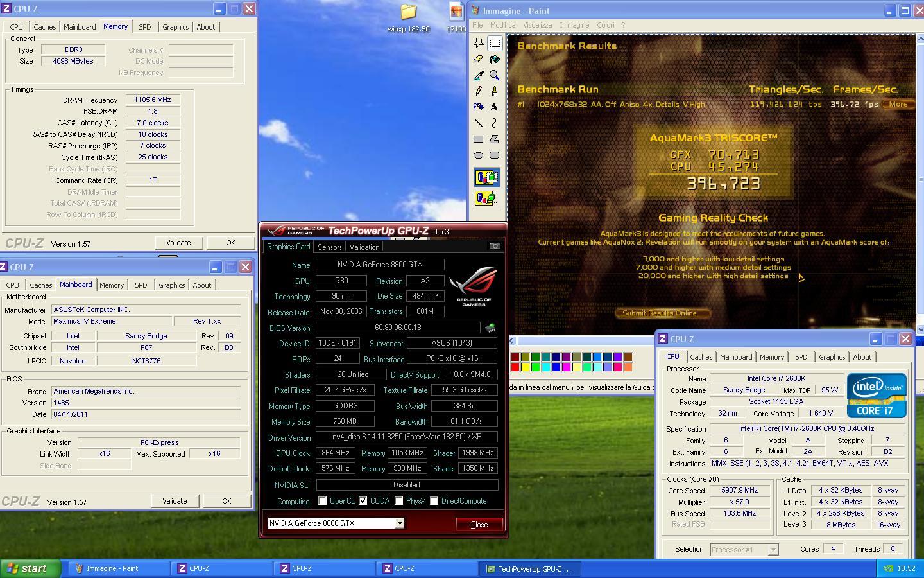Select the Text tool in Paint
Screen dimensions: 924x578
pos(495,107)
